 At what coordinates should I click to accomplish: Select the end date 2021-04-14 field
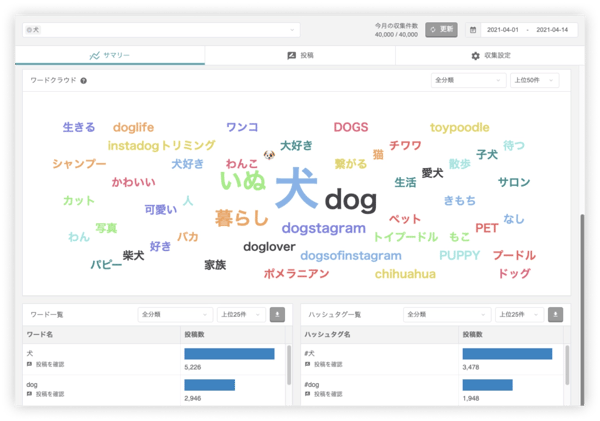click(x=552, y=30)
